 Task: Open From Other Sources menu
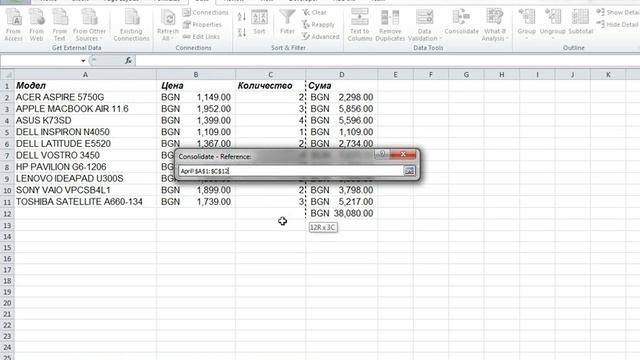click(89, 25)
